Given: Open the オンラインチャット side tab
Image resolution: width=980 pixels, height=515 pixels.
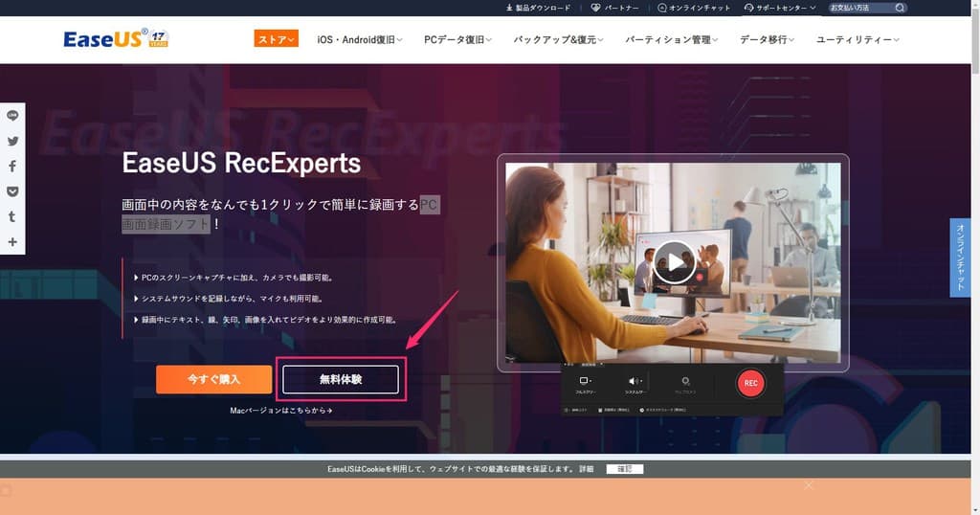Looking at the screenshot, I should pos(960,257).
